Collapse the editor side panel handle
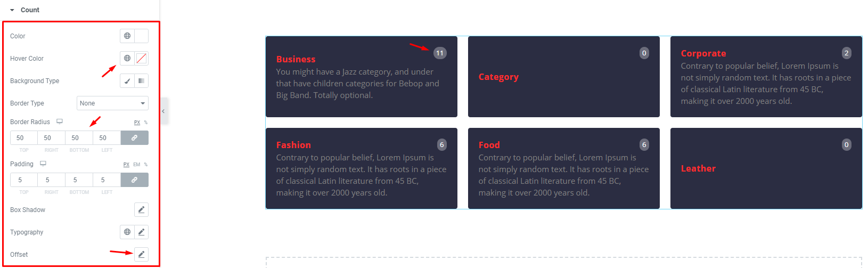868x268 pixels. [x=163, y=111]
